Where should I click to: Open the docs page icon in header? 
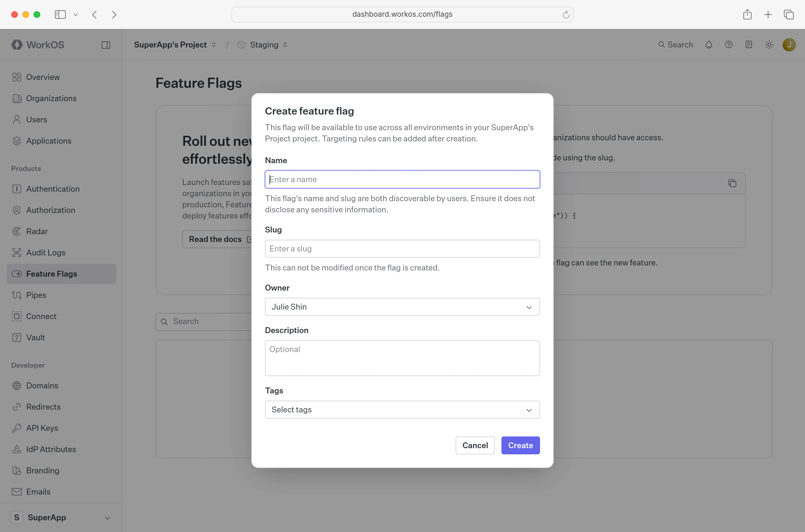749,45
